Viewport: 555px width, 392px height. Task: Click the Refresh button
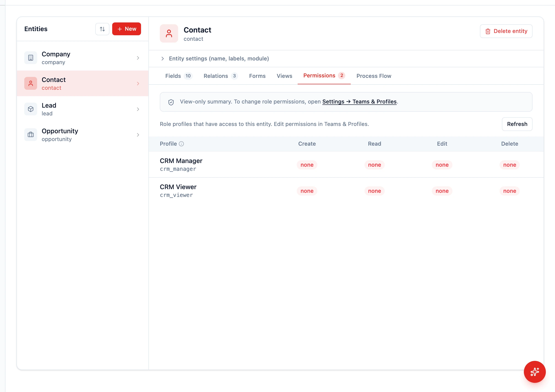pyautogui.click(x=517, y=124)
